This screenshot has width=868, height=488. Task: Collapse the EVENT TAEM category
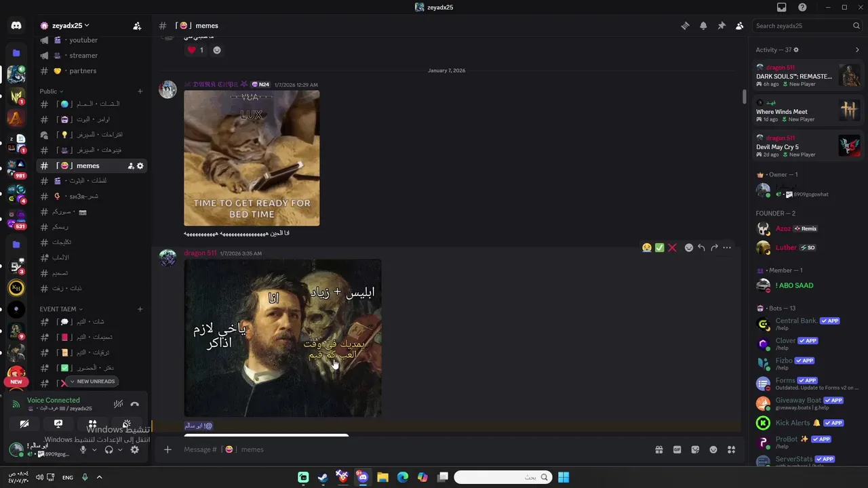coord(61,309)
